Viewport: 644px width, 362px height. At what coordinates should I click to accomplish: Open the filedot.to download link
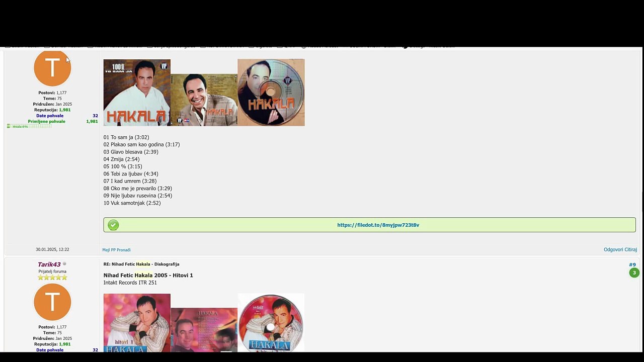click(378, 225)
